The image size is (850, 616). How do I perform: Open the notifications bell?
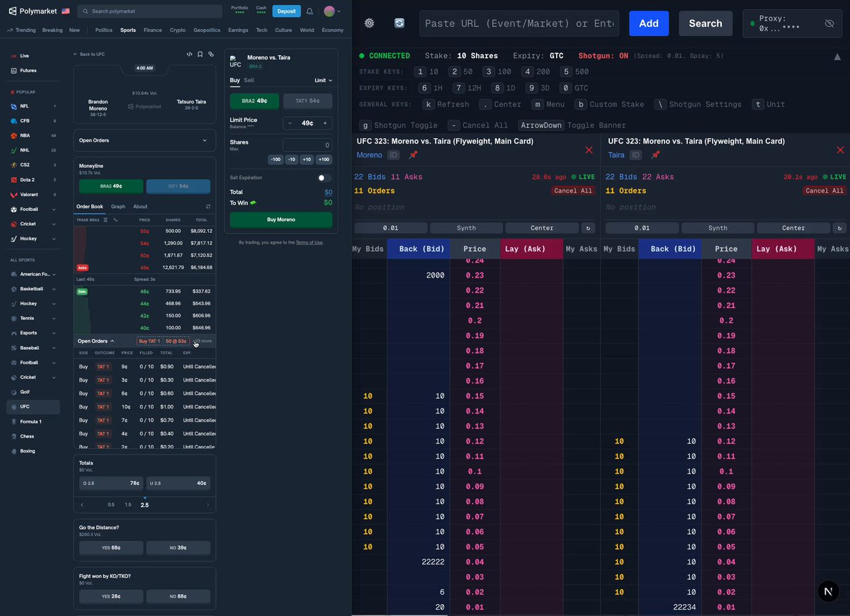[310, 11]
